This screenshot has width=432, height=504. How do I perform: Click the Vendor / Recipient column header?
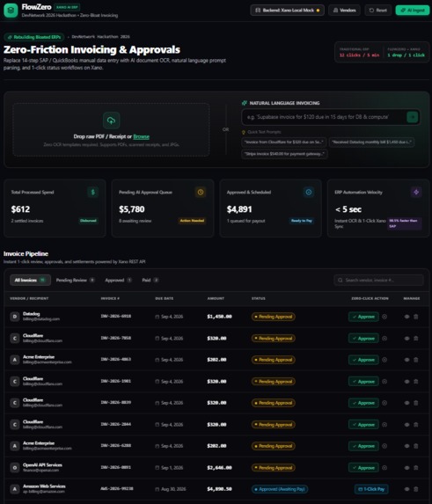[x=29, y=298]
